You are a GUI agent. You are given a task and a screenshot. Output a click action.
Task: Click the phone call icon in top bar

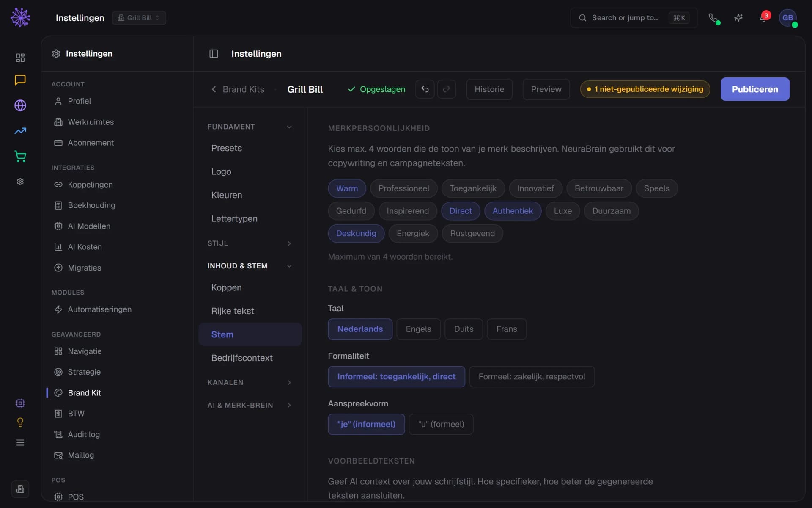713,18
